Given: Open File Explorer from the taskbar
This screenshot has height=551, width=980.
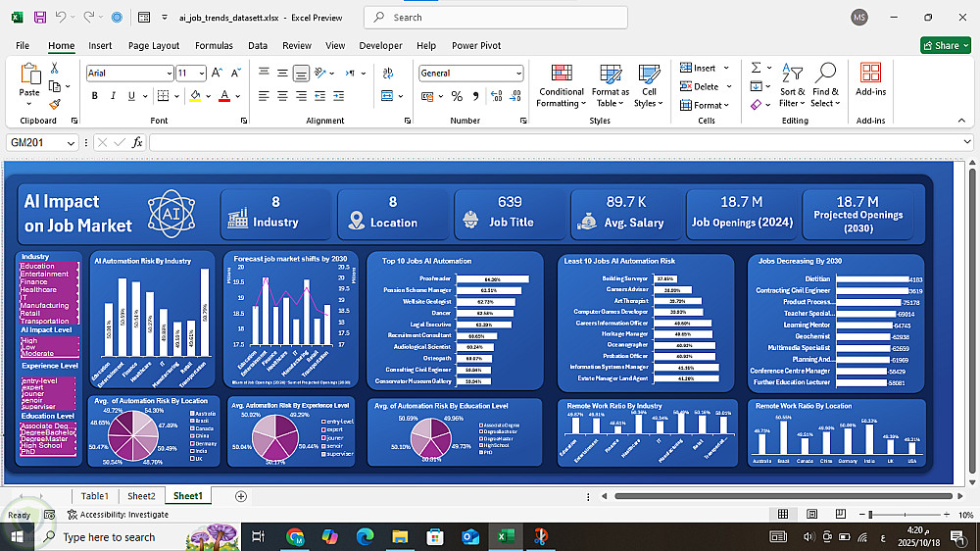Looking at the screenshot, I should tap(400, 536).
